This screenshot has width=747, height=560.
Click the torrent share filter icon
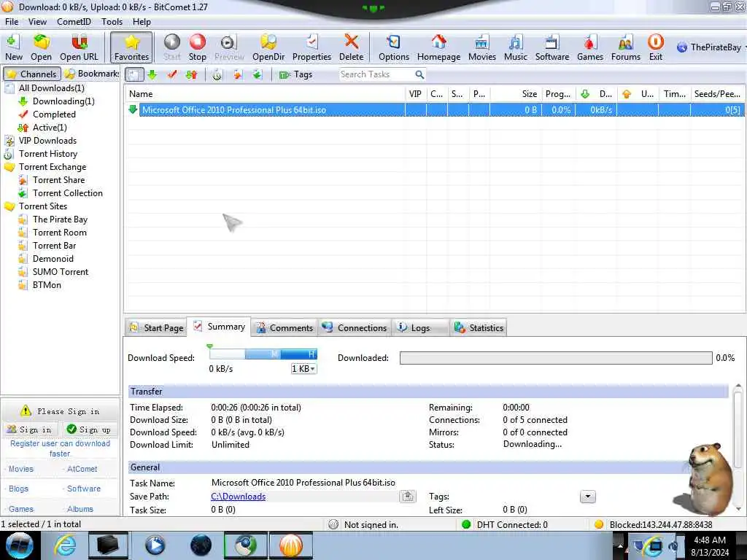click(238, 74)
